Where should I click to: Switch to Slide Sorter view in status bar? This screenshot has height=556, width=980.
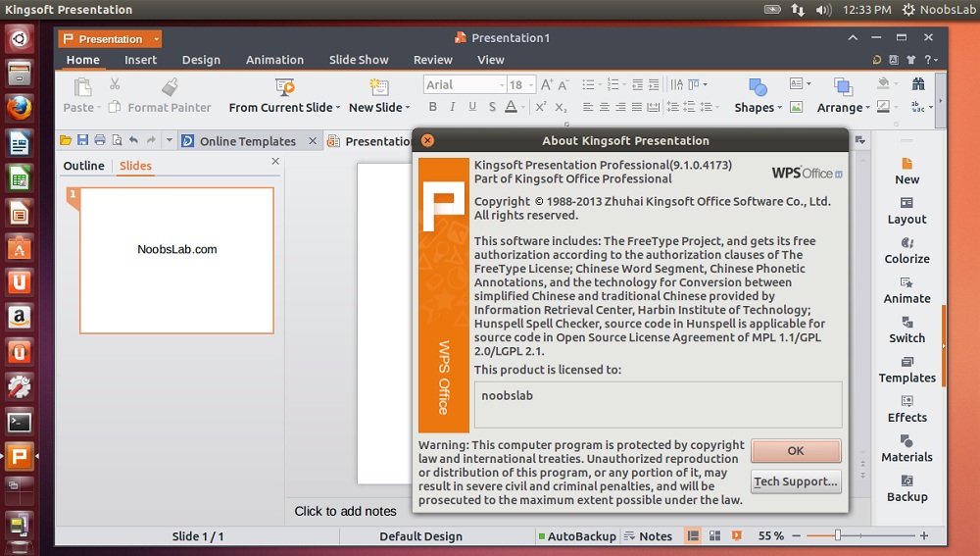pos(714,535)
